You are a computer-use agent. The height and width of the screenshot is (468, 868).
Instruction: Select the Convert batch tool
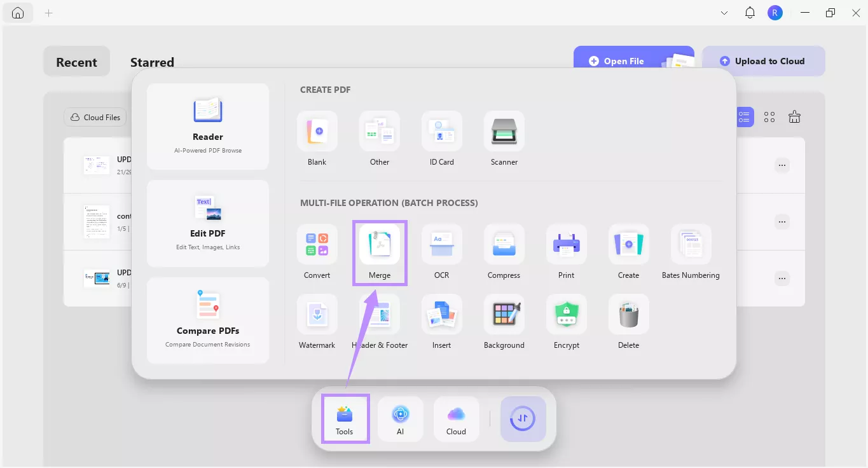click(317, 252)
